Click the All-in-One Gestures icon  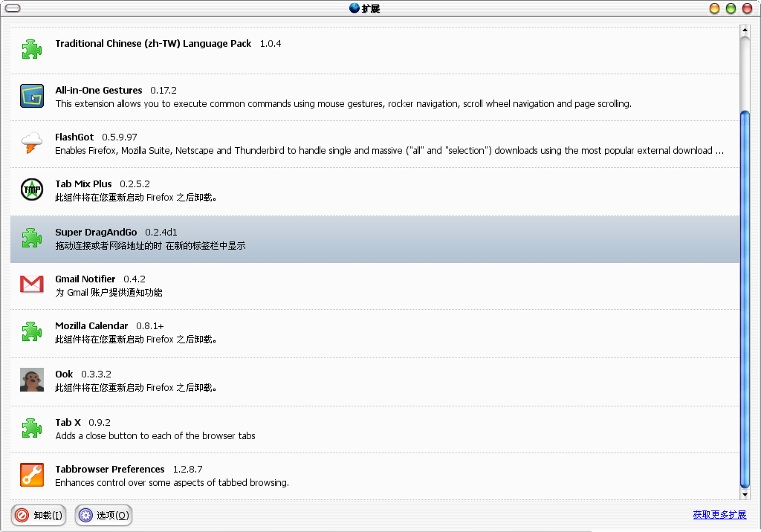pyautogui.click(x=31, y=96)
